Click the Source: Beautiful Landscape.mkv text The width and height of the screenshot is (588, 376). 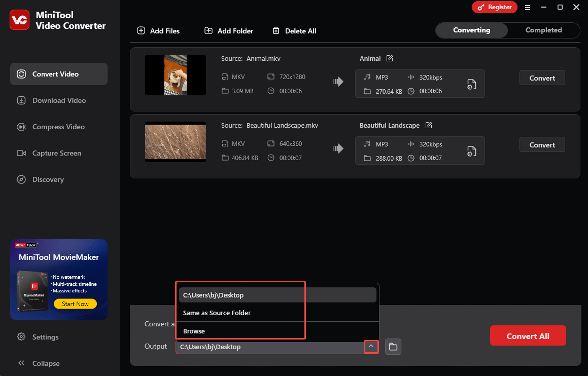coord(269,126)
